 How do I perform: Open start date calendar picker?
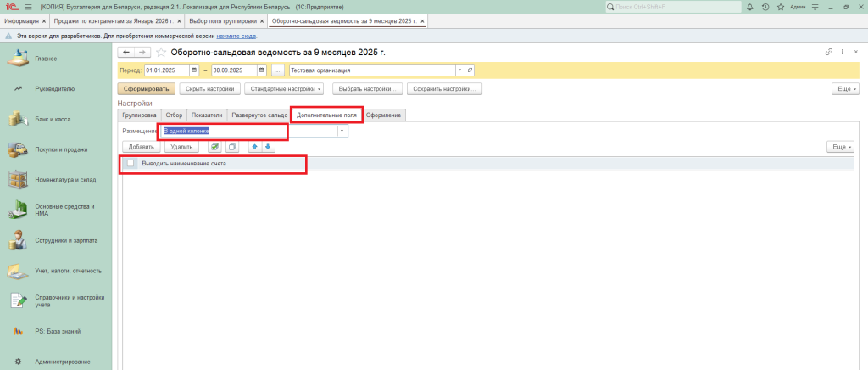tap(194, 70)
